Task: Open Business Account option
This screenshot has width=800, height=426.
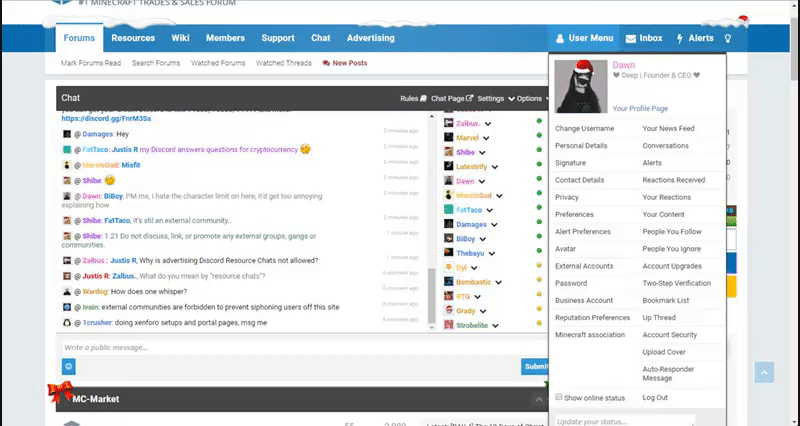Action: [584, 300]
